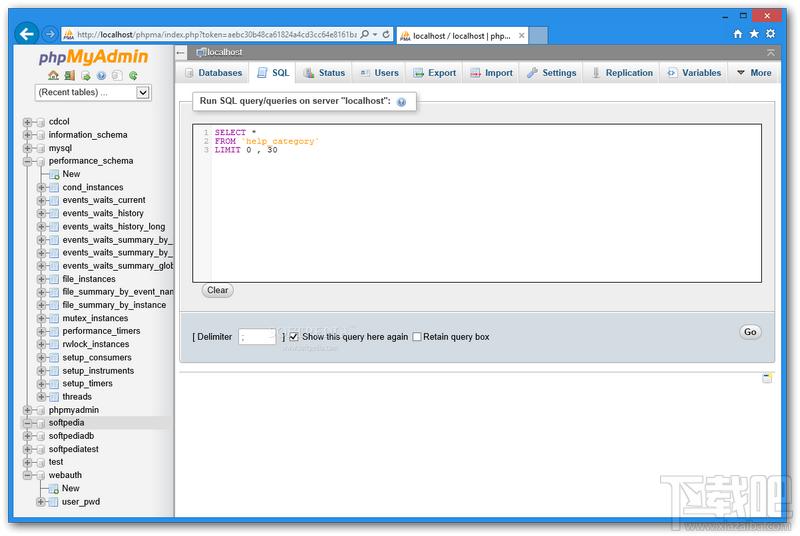The image size is (800, 536).
Task: Uncheck 'Show this query here again'
Action: [294, 337]
